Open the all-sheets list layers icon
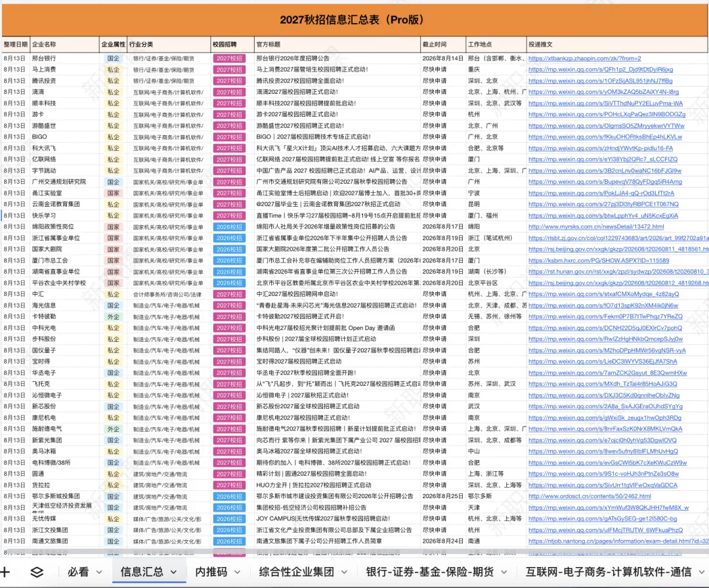Screen dimensions: 709x588 37,572
